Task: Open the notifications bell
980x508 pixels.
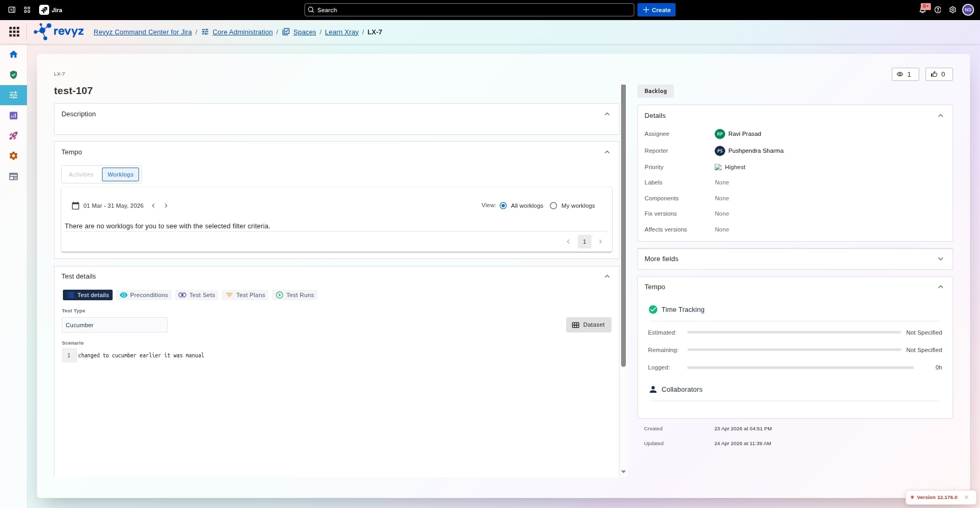Action: (x=923, y=10)
